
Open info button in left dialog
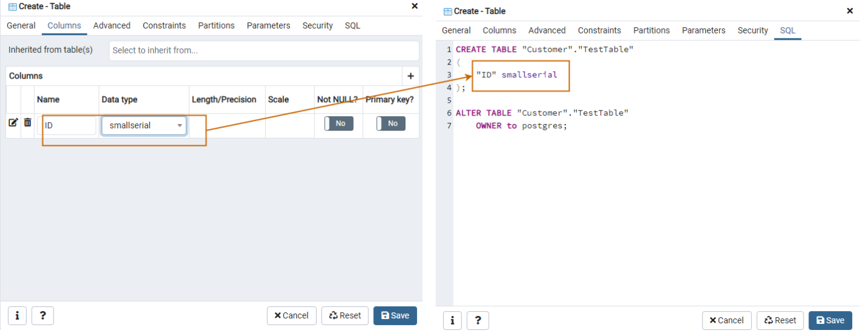point(17,315)
